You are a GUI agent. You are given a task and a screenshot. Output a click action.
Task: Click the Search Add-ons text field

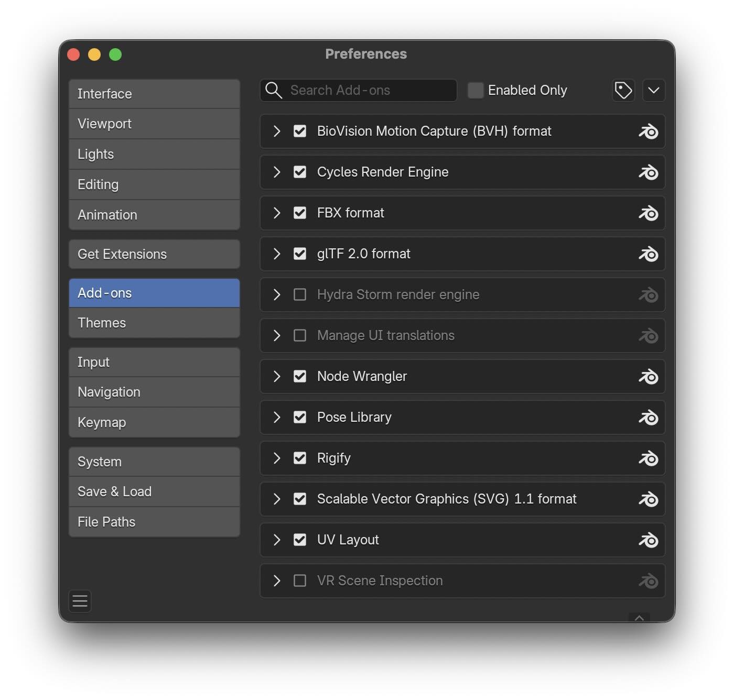367,91
